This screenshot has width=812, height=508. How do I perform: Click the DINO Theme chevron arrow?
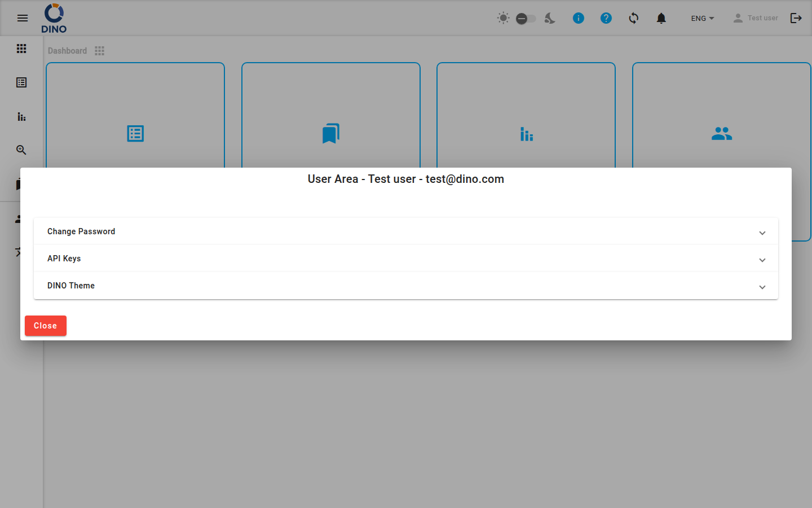(x=762, y=287)
